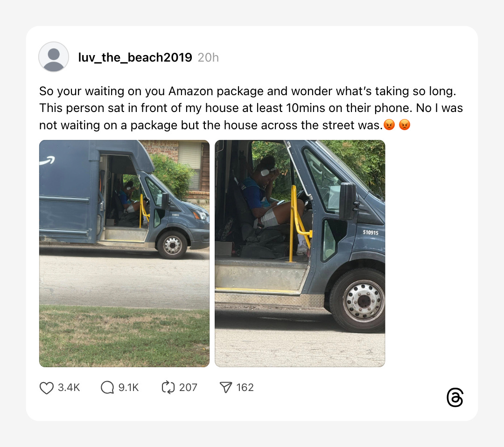Click the grass area in left photo

125,336
